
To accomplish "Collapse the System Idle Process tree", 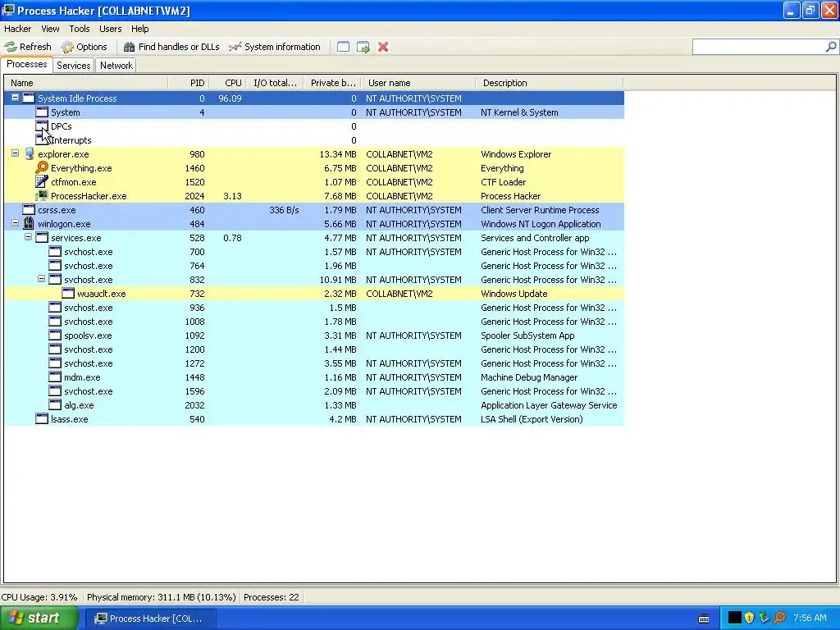I will (x=15, y=98).
